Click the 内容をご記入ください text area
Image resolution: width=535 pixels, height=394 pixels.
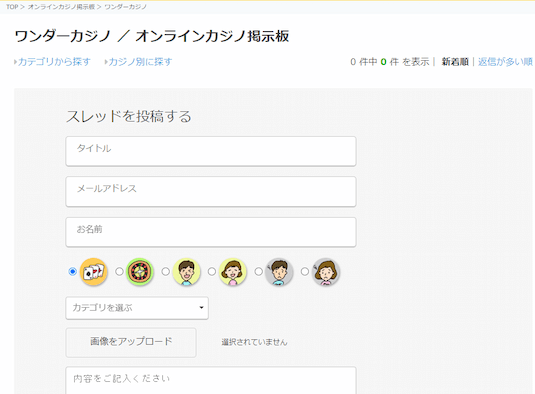[x=211, y=380]
